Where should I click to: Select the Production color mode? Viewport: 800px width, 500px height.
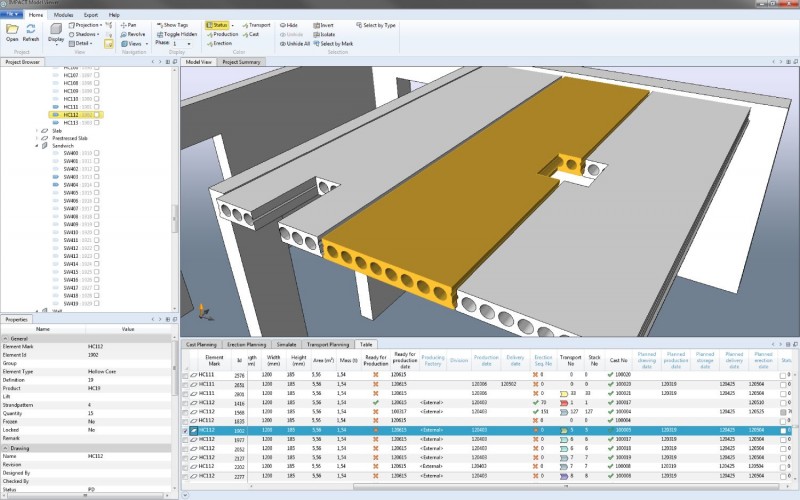click(x=222, y=34)
